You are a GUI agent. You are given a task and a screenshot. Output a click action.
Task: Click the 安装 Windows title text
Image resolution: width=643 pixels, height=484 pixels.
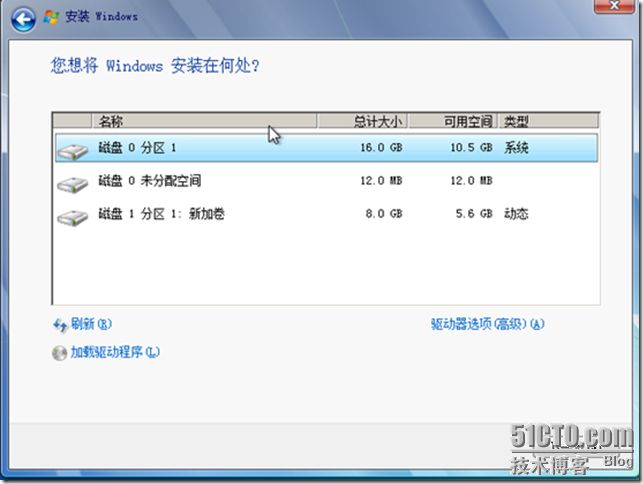point(101,17)
